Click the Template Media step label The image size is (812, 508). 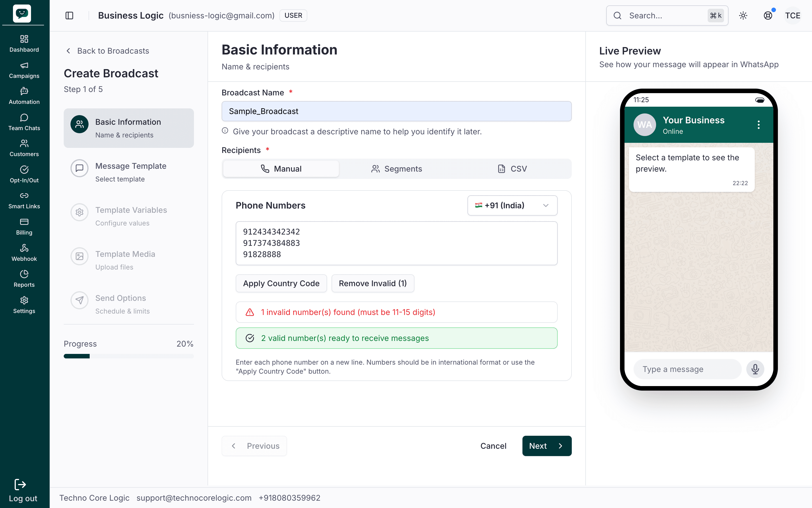(125, 254)
